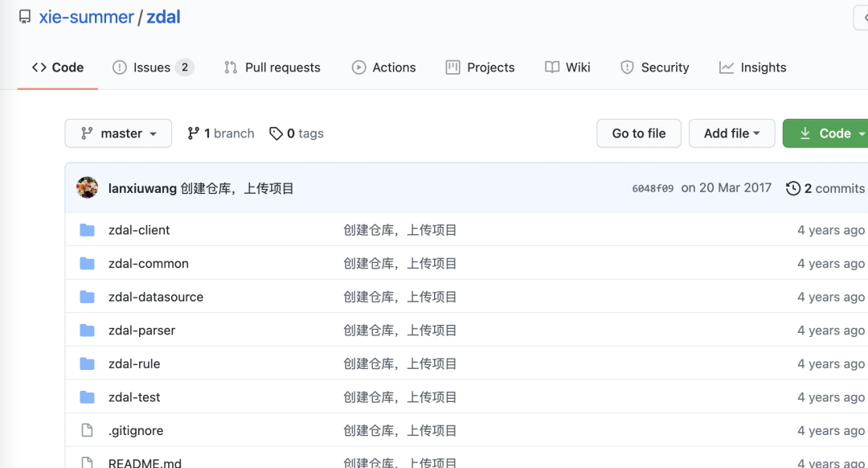Viewport: 868px width, 468px height.
Task: Open the Pull requests tab
Action: pos(272,68)
